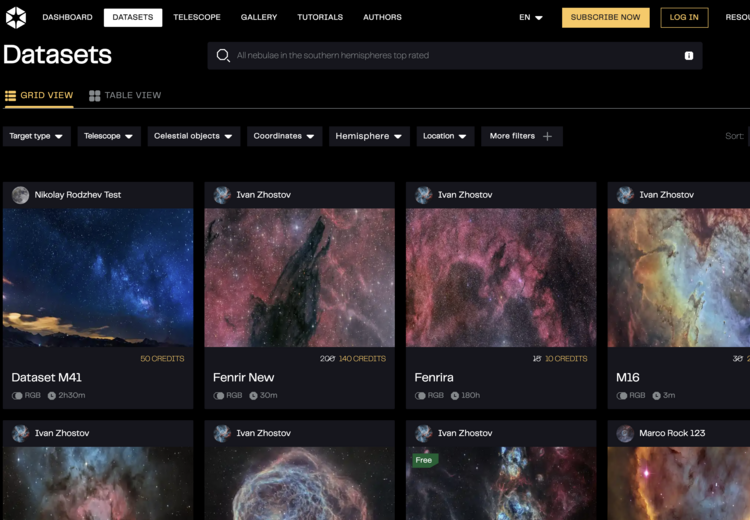
Task: Click the info icon in search bar
Action: point(689,55)
